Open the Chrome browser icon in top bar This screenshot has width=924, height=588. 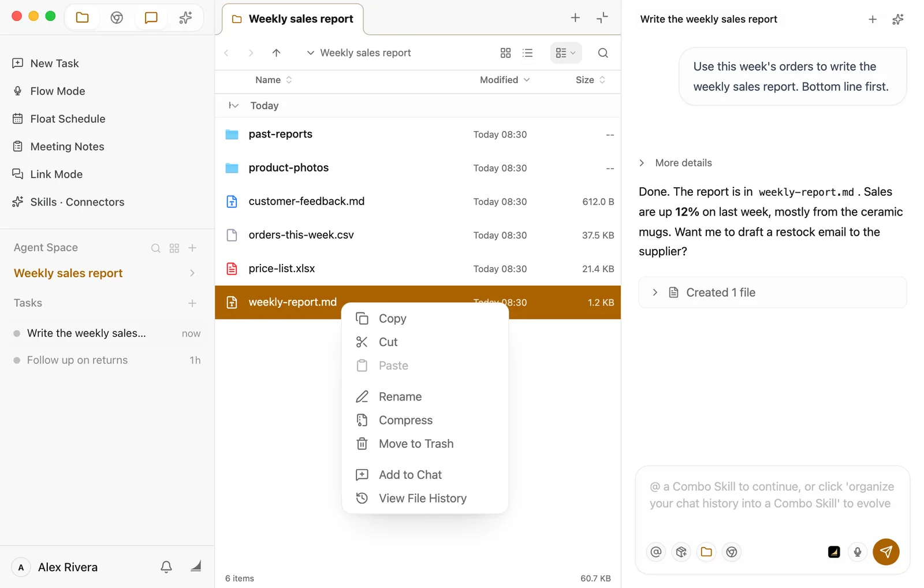coord(117,17)
